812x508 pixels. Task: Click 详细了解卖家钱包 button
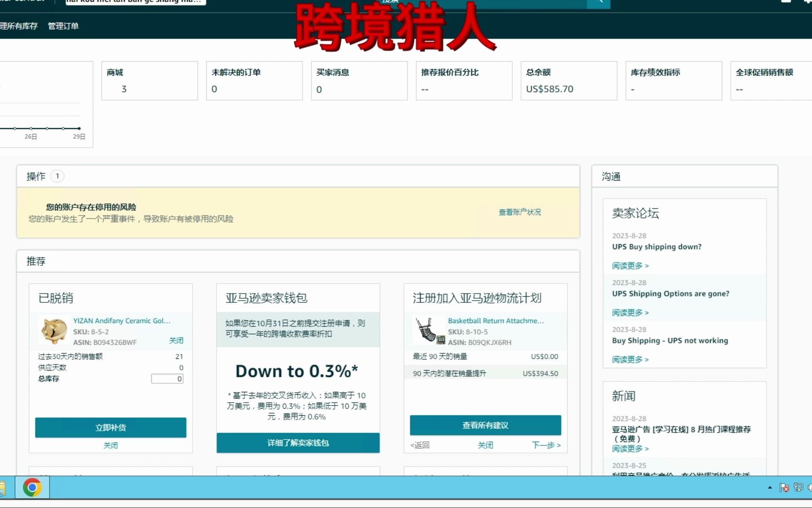click(298, 443)
